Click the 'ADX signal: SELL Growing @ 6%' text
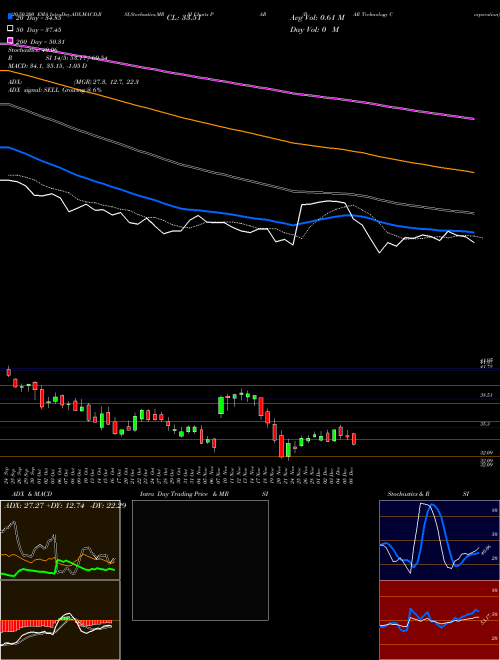This screenshot has width=500, height=660. tap(55, 90)
